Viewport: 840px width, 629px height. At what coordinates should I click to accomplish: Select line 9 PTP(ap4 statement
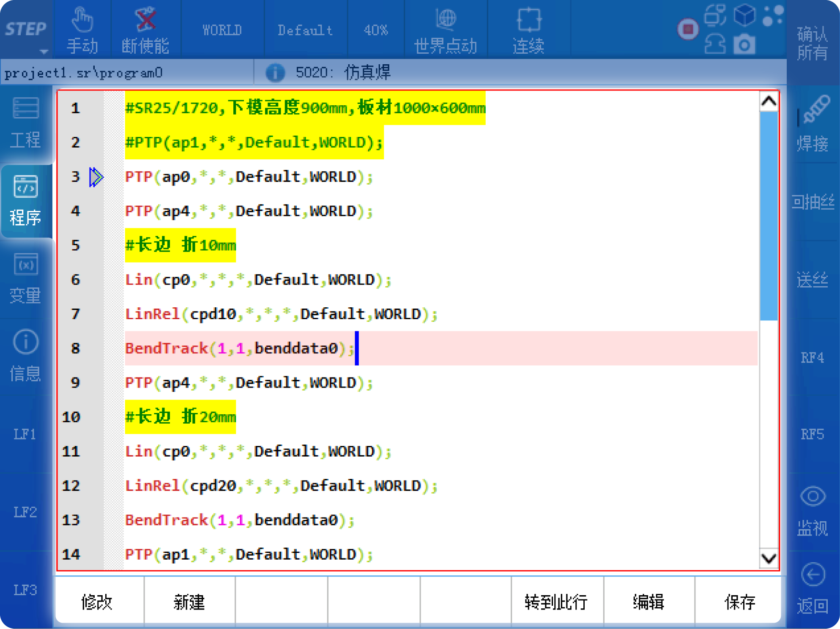(249, 383)
